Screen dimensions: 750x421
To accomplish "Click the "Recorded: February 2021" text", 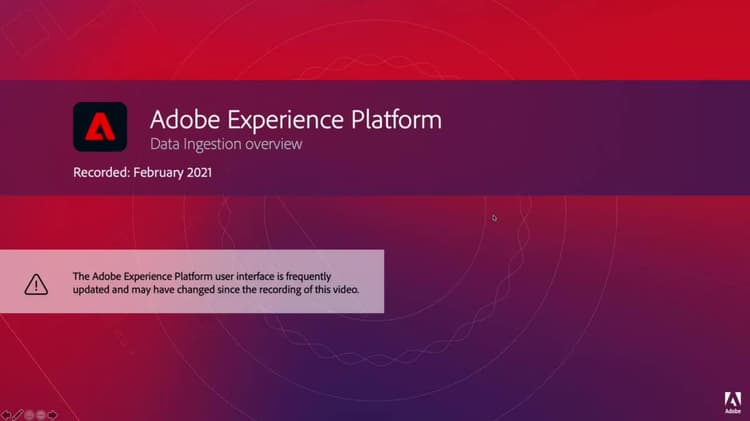I will (x=143, y=172).
